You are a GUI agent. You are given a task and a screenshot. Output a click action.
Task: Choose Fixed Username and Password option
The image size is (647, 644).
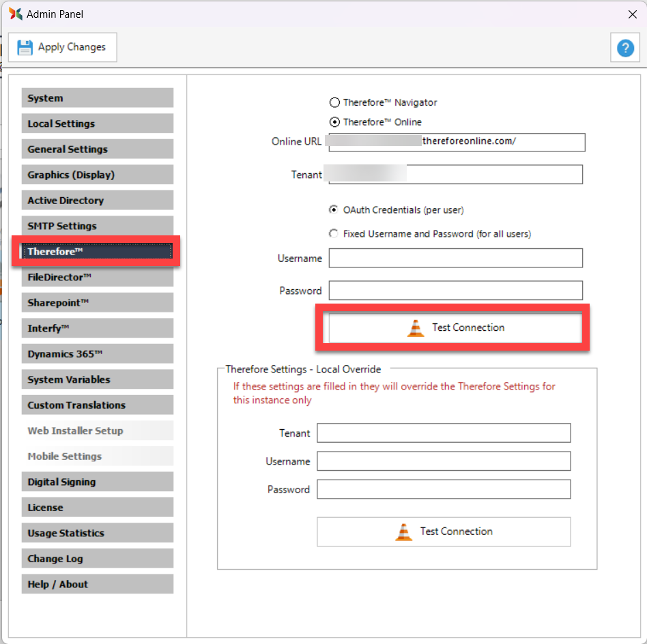(x=334, y=233)
